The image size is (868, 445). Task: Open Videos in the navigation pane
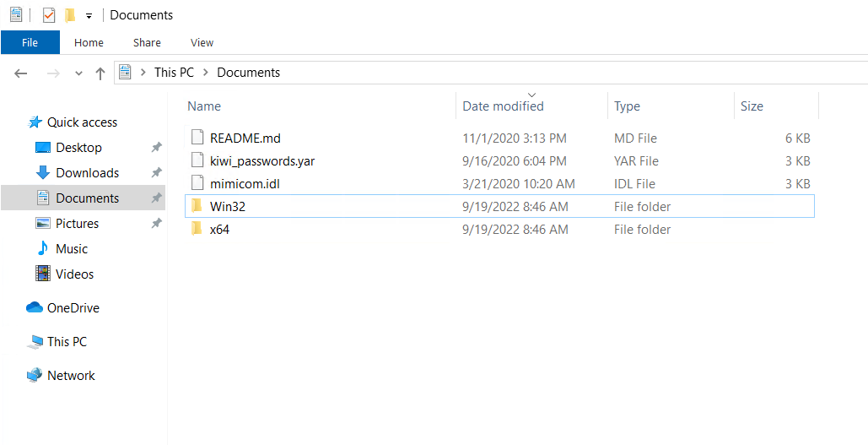point(75,274)
